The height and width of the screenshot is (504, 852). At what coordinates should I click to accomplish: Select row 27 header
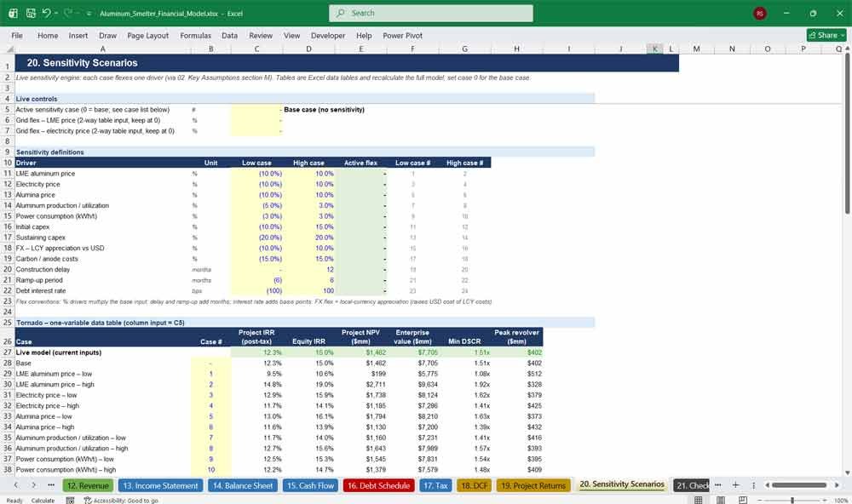(8, 352)
